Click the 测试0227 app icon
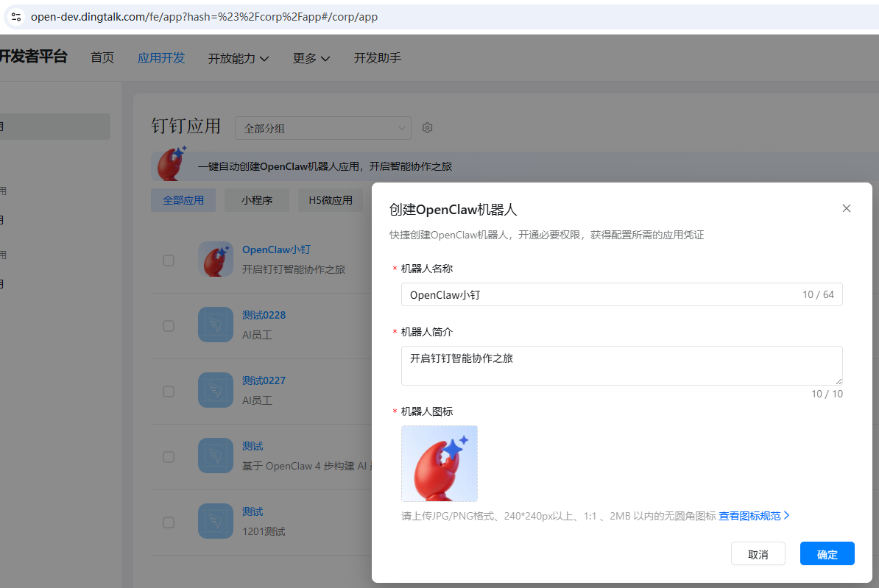The image size is (879, 588). 215,390
